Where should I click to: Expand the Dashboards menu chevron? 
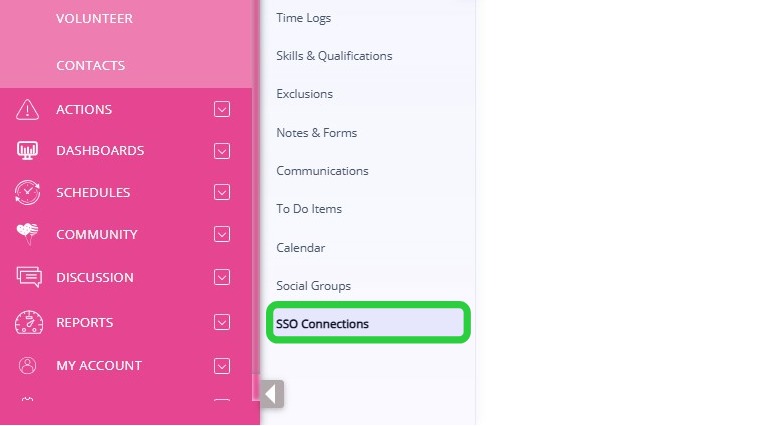pyautogui.click(x=222, y=151)
